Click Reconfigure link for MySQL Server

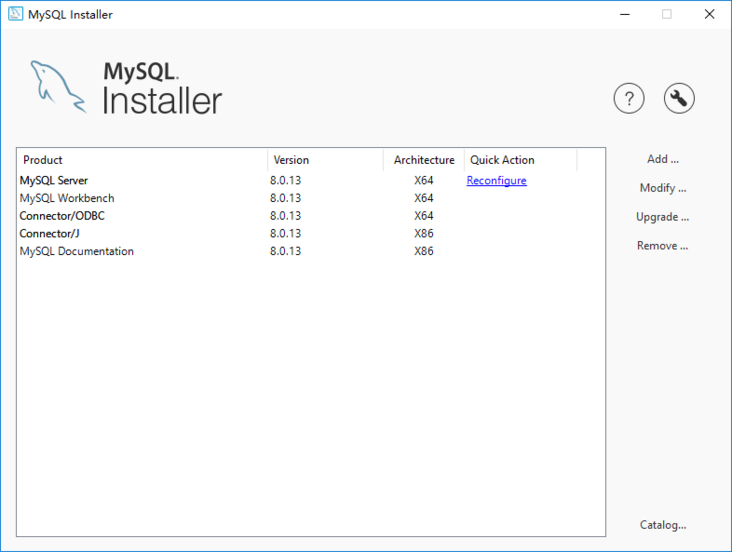496,180
